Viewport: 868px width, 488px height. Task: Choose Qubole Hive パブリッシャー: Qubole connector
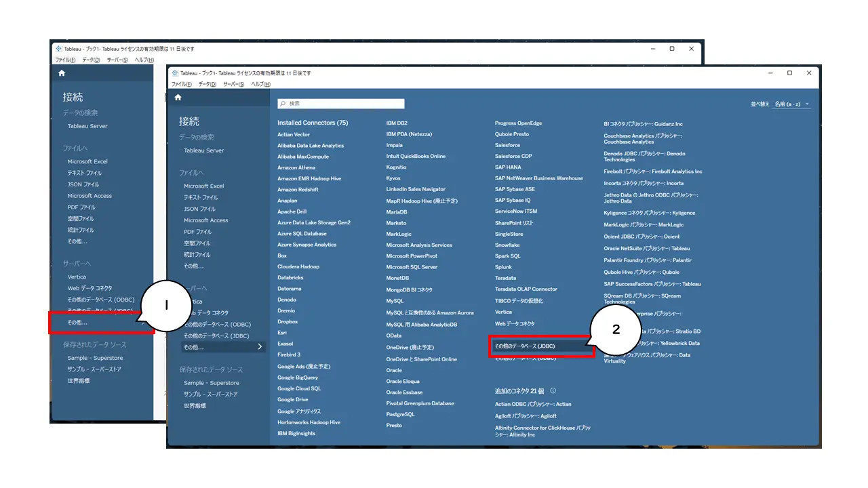pyautogui.click(x=642, y=272)
